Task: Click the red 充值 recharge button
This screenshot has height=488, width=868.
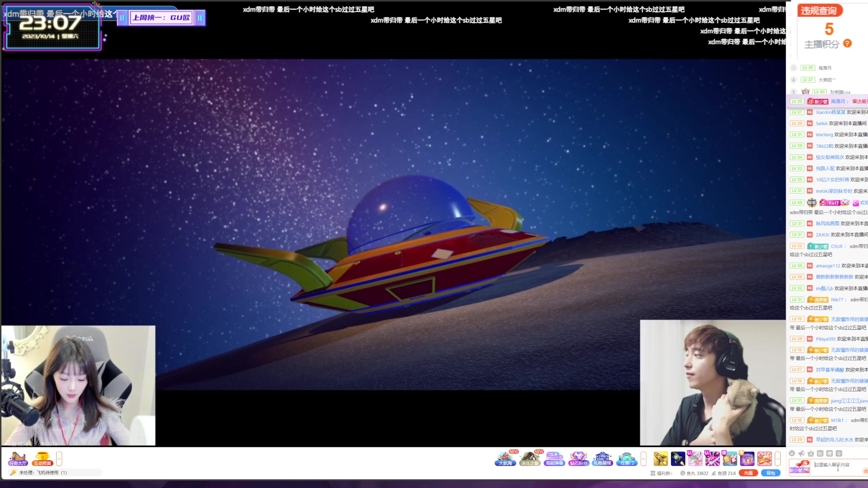Action: pyautogui.click(x=748, y=473)
